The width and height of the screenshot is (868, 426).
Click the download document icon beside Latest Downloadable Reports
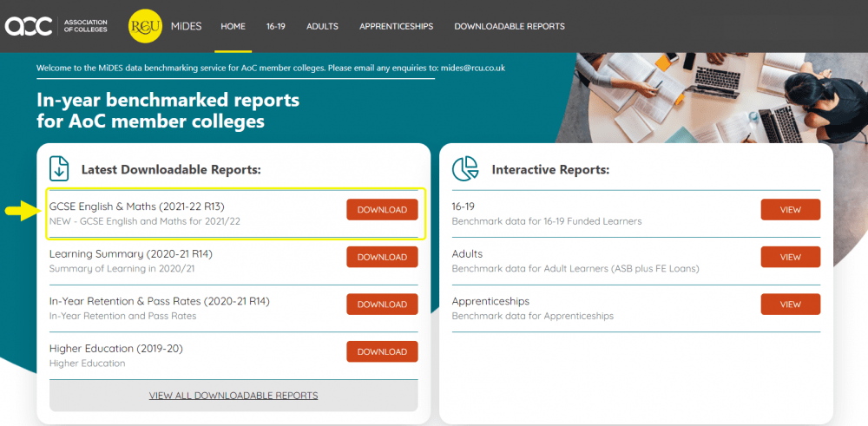point(59,168)
